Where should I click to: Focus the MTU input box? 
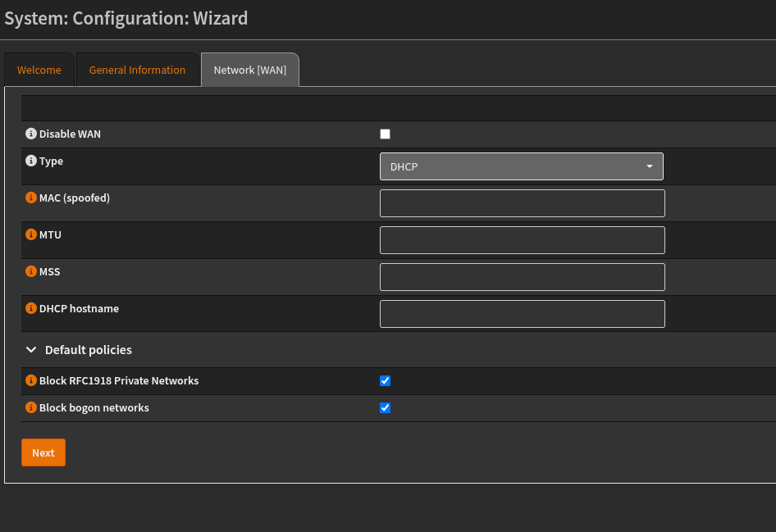(522, 240)
